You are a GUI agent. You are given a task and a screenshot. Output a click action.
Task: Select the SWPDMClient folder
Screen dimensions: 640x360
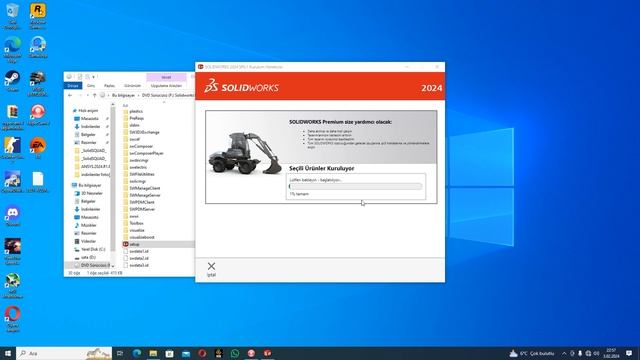[x=142, y=202]
